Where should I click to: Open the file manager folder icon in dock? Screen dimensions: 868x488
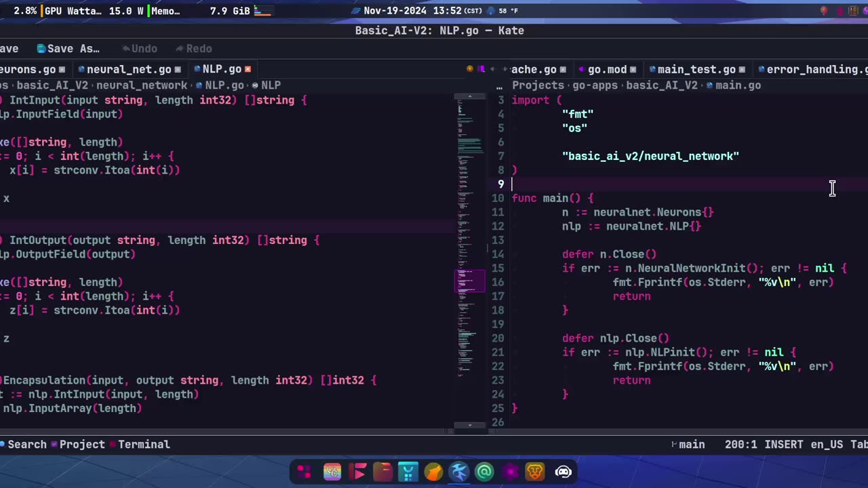(382, 472)
